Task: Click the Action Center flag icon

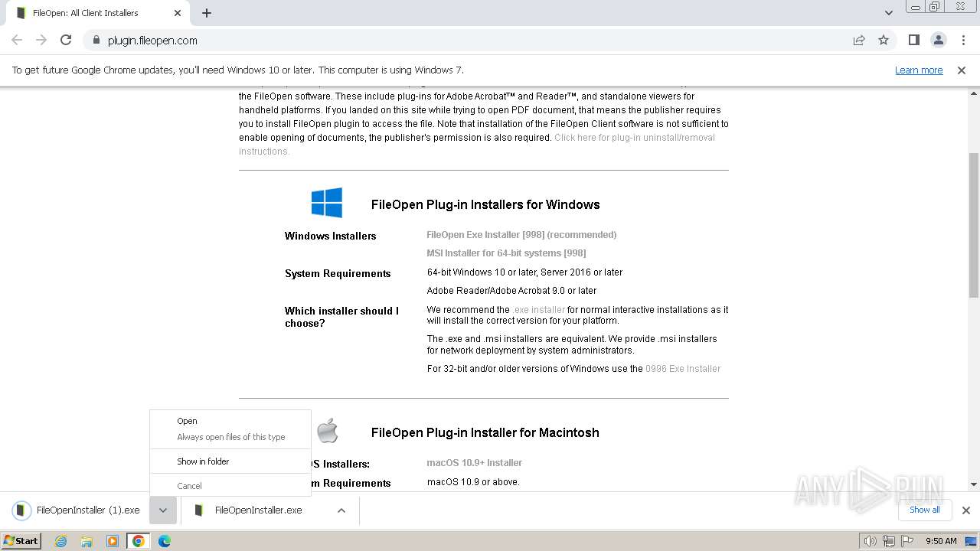Action: coord(907,541)
